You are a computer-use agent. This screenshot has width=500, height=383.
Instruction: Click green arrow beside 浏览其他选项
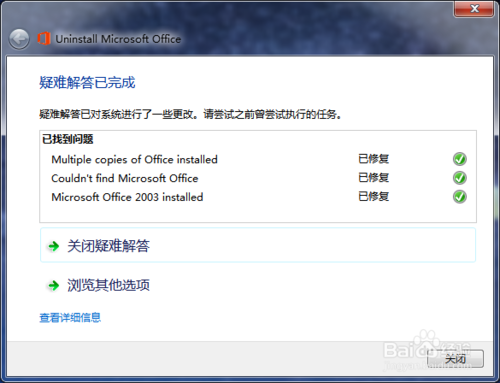click(x=54, y=285)
